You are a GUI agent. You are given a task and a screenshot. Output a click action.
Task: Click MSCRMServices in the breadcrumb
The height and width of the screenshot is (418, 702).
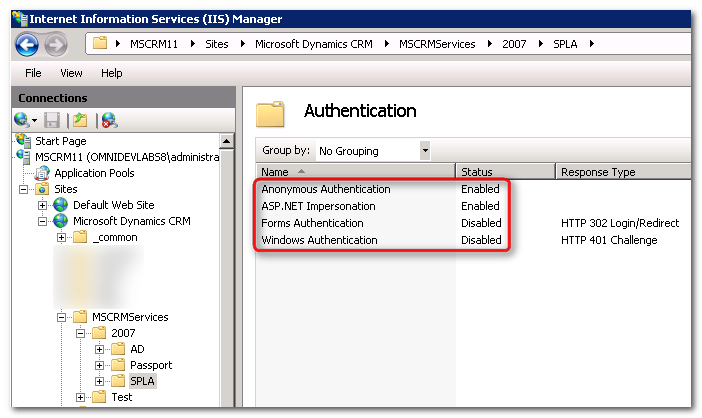click(437, 44)
